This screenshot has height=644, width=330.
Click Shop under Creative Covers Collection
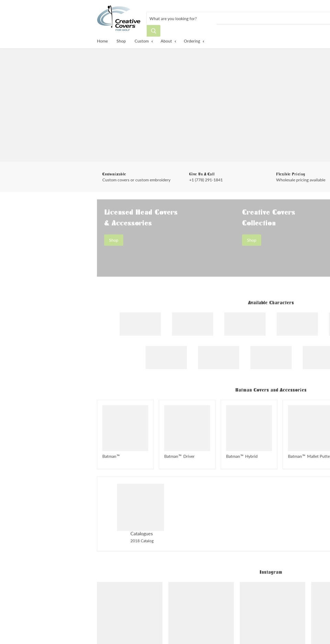[x=251, y=240]
